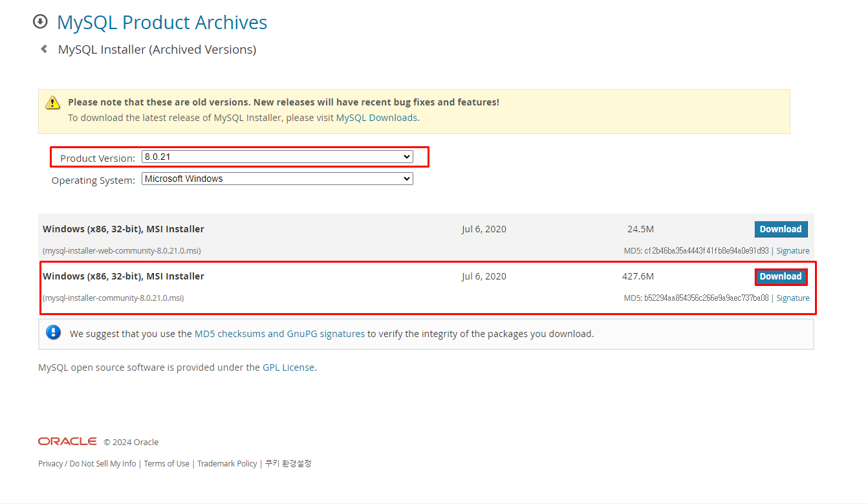Open the Product Version dropdown showing 8.0.21
The width and height of the screenshot is (868, 504).
(x=277, y=157)
